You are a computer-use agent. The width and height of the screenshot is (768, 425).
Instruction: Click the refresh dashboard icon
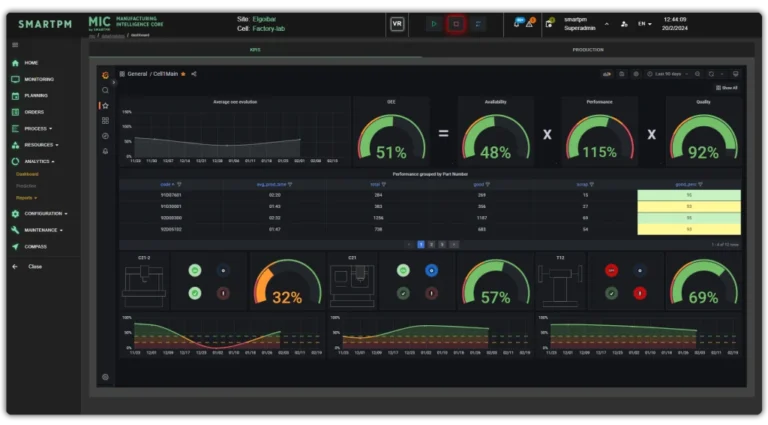[x=711, y=74]
